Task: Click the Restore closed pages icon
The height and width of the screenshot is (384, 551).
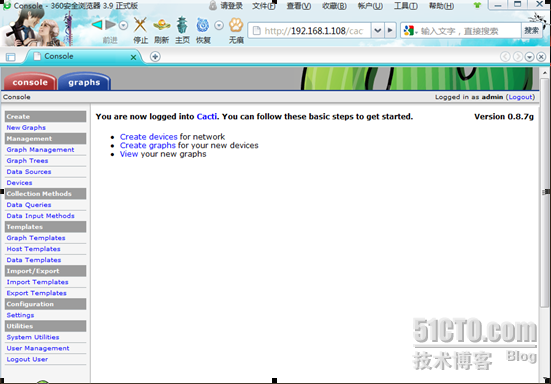Action: coord(203,25)
